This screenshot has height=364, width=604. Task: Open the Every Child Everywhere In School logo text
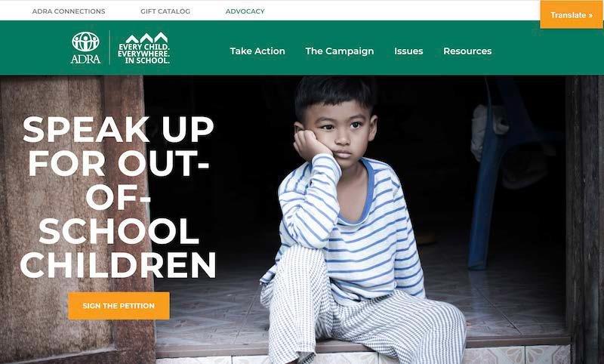[143, 54]
